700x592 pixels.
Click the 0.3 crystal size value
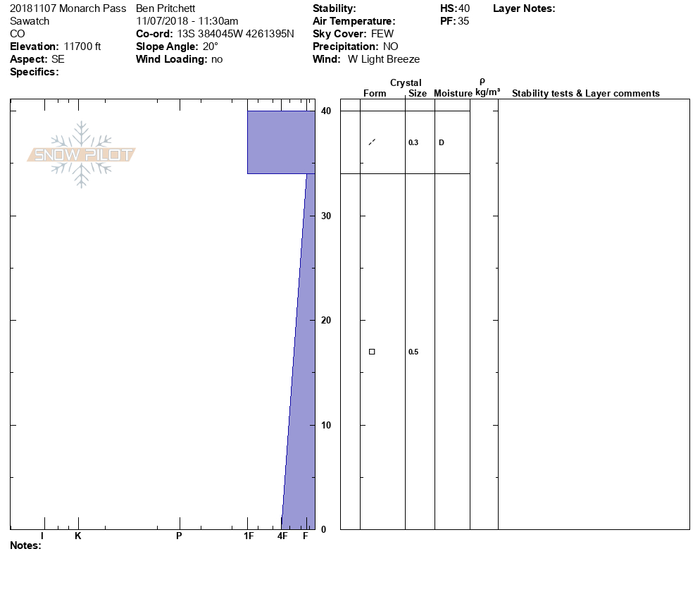(413, 143)
